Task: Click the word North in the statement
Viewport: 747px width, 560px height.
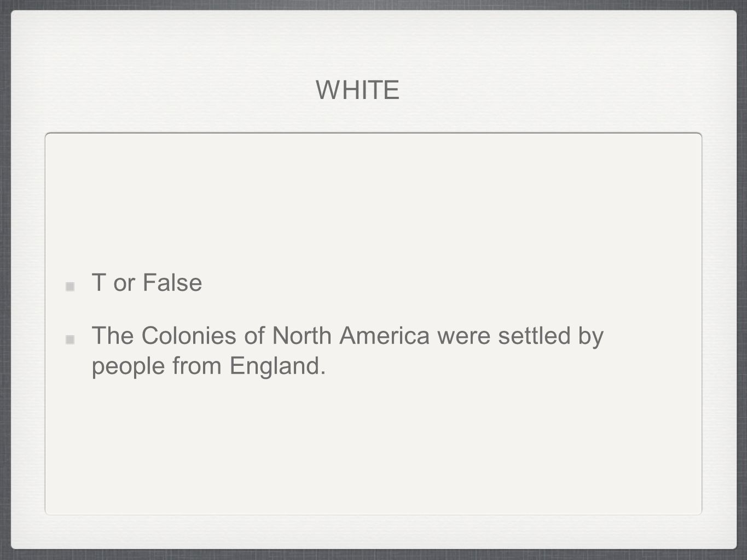Action: click(303, 335)
